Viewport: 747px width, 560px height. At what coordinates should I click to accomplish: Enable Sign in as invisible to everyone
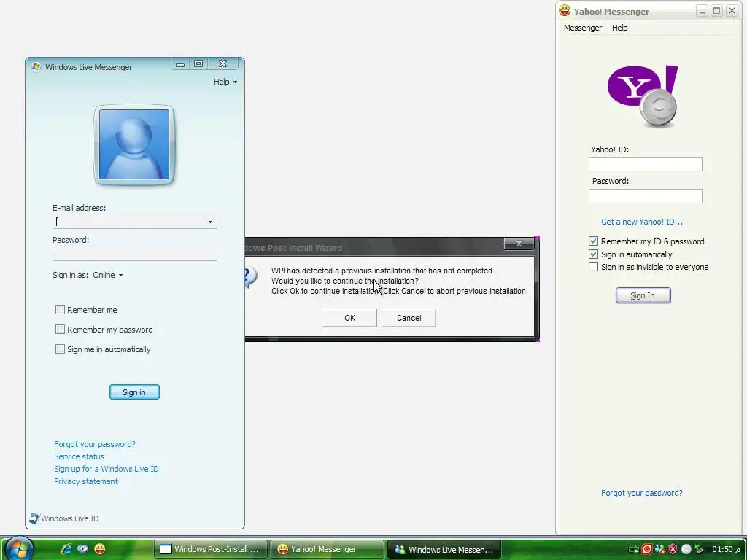point(593,267)
